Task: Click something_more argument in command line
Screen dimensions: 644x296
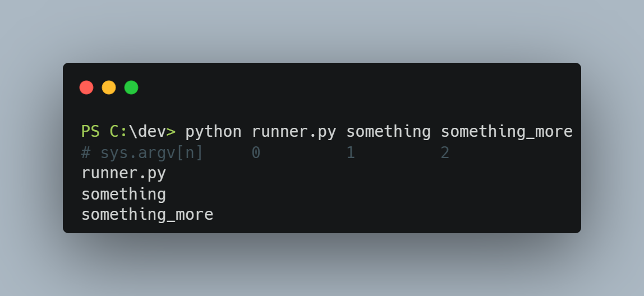Action: (507, 132)
